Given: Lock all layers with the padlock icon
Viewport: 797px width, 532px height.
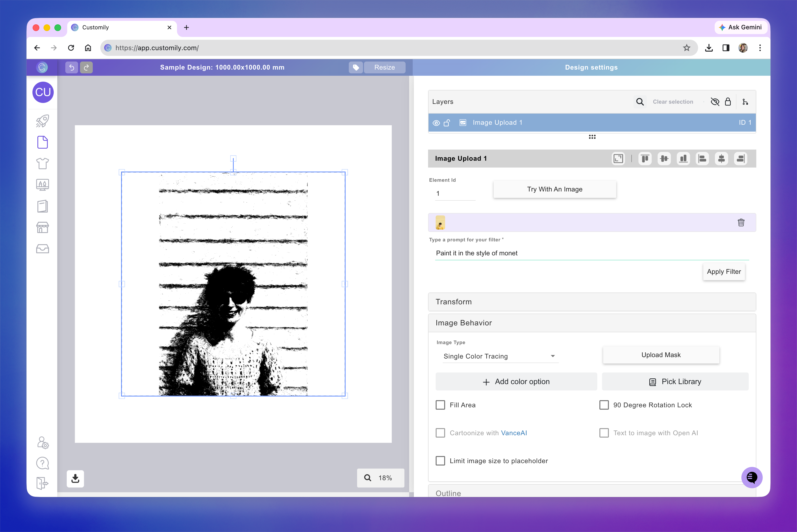Looking at the screenshot, I should click(728, 102).
